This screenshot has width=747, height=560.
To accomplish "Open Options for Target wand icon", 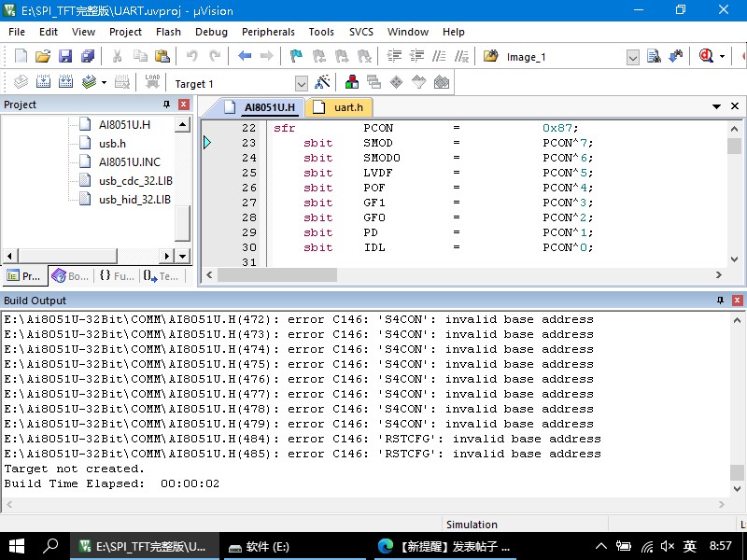I will [322, 82].
